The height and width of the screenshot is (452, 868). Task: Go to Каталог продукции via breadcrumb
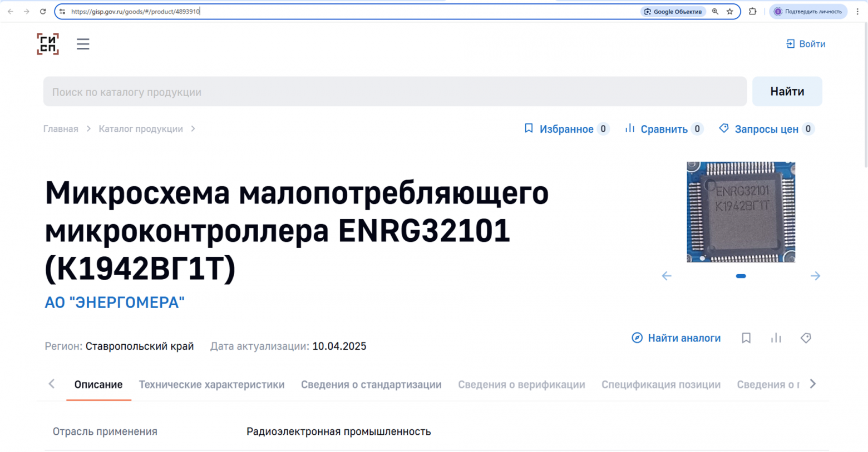pos(140,128)
